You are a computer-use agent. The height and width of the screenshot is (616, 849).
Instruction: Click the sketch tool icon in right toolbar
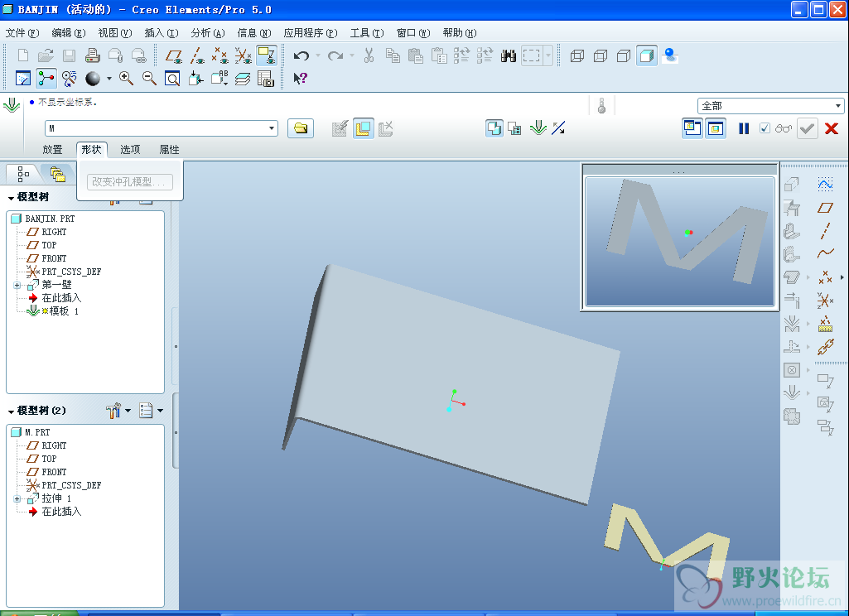pyautogui.click(x=825, y=184)
